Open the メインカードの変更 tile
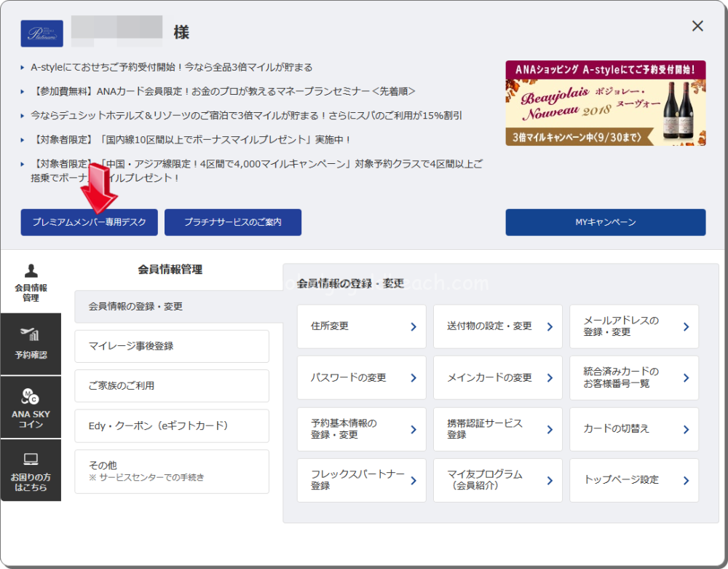This screenshot has width=728, height=569. pyautogui.click(x=498, y=377)
